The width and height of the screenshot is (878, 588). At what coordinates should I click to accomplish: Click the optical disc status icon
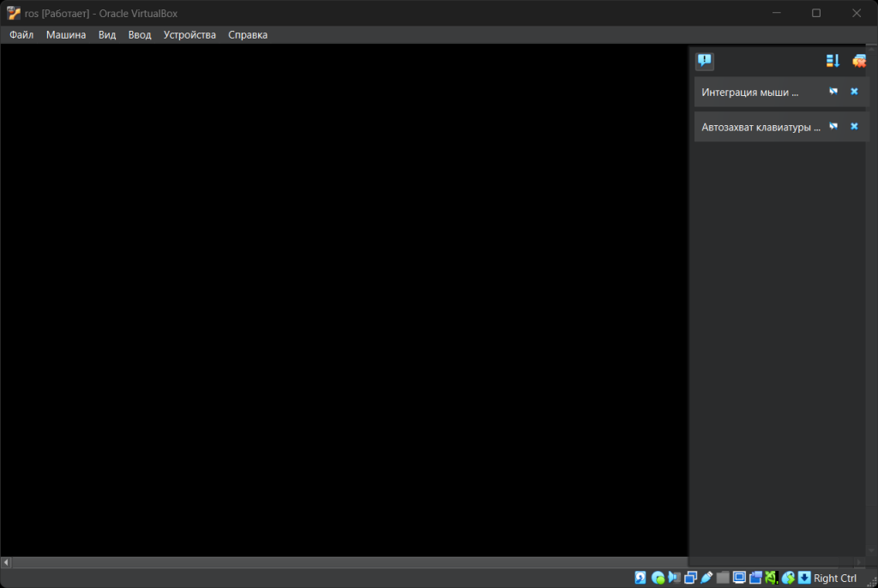tap(658, 578)
